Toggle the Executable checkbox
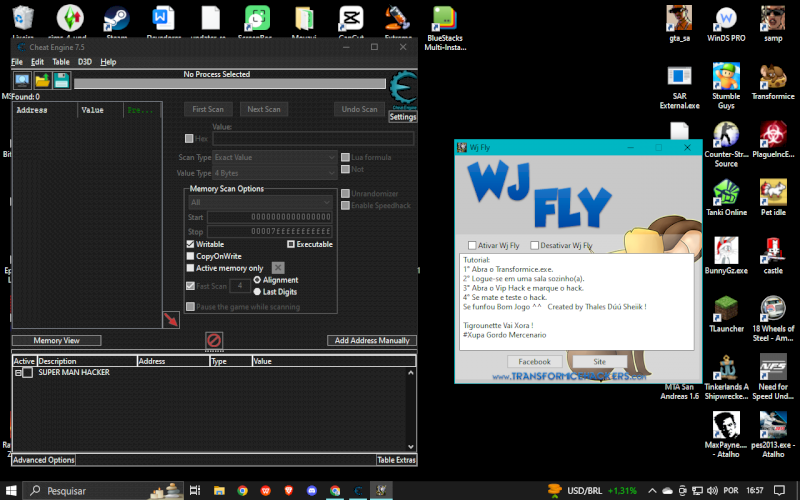 (x=291, y=244)
